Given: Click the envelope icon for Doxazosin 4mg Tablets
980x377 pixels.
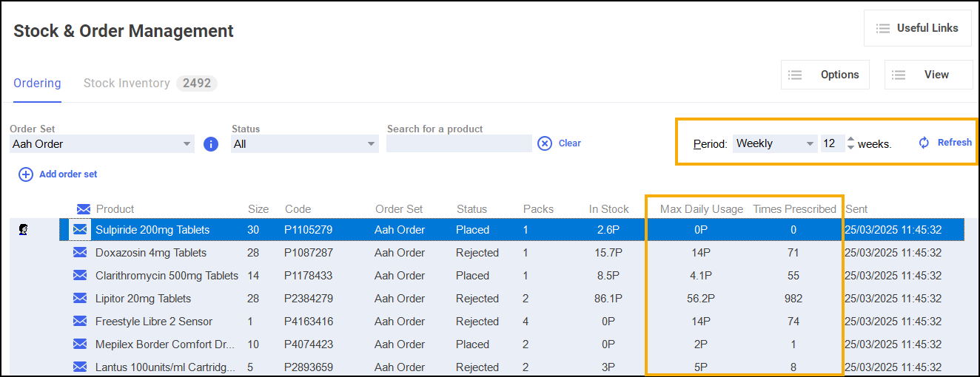Looking at the screenshot, I should [x=80, y=253].
